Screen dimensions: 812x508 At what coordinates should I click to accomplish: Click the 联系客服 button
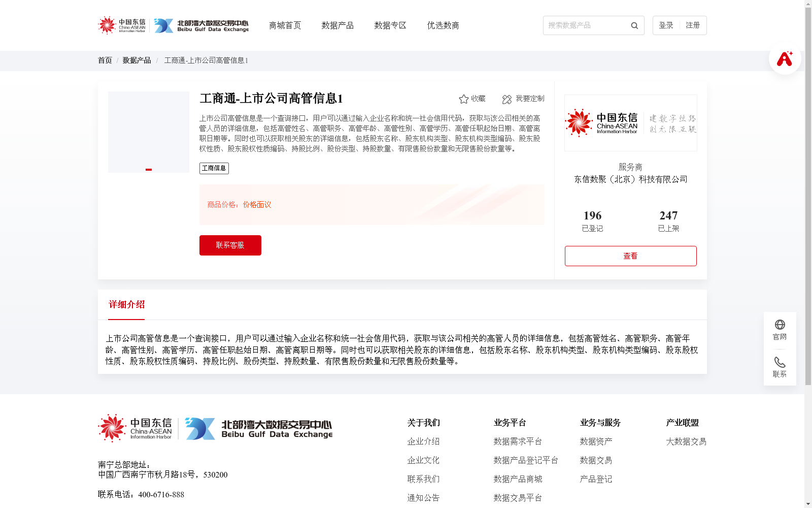point(230,245)
